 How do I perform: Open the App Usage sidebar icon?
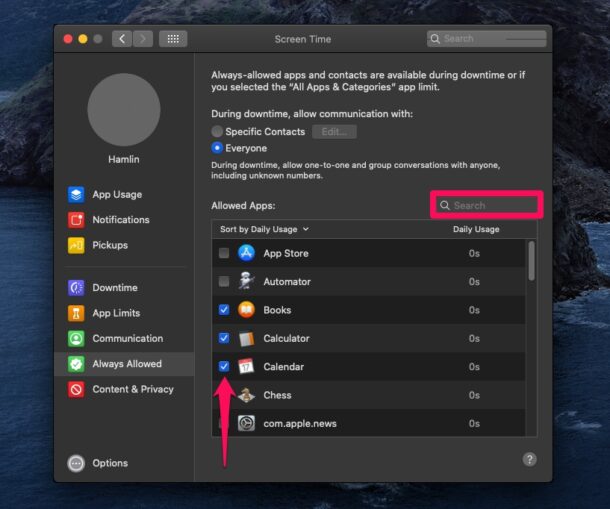pos(76,194)
